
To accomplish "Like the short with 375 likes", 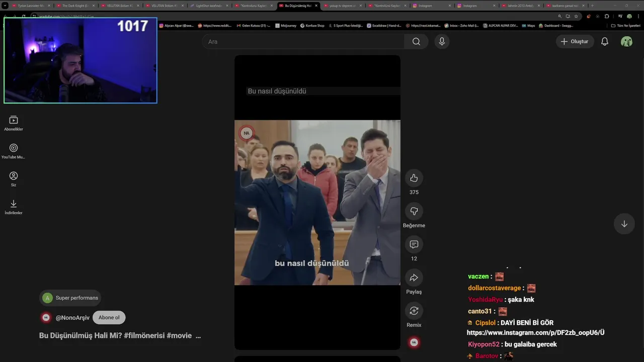I will 414,178.
